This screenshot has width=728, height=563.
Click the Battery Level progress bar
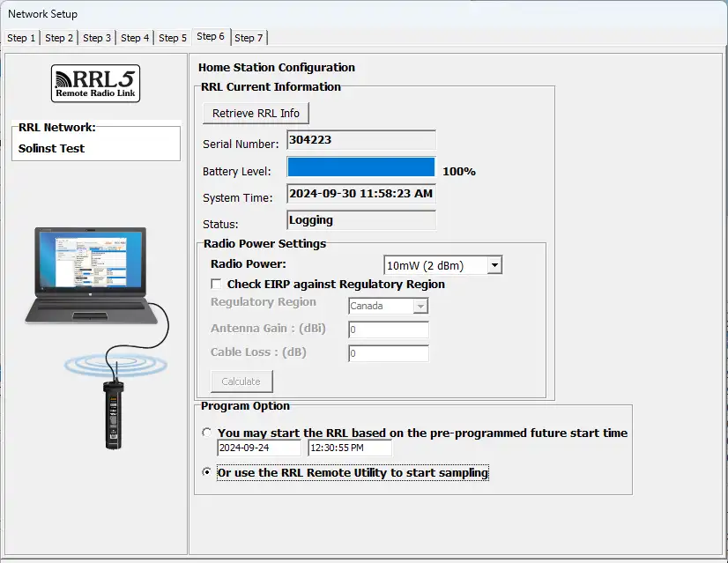tap(361, 167)
